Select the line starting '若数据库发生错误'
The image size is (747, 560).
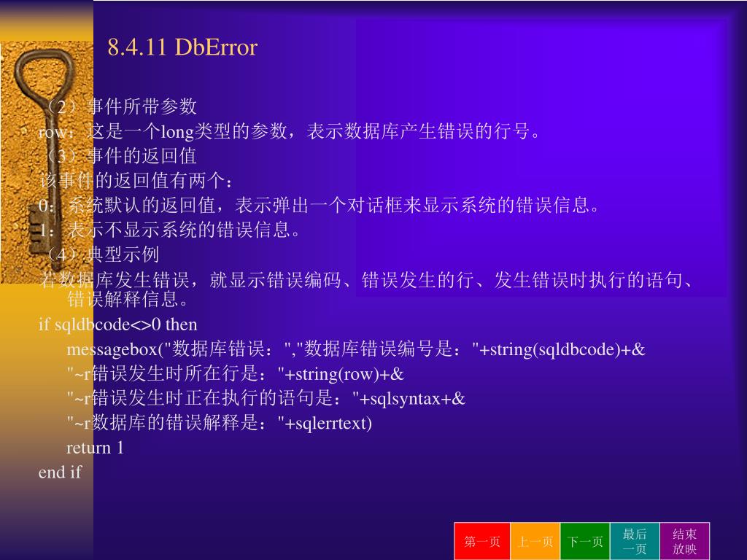[x=366, y=279]
